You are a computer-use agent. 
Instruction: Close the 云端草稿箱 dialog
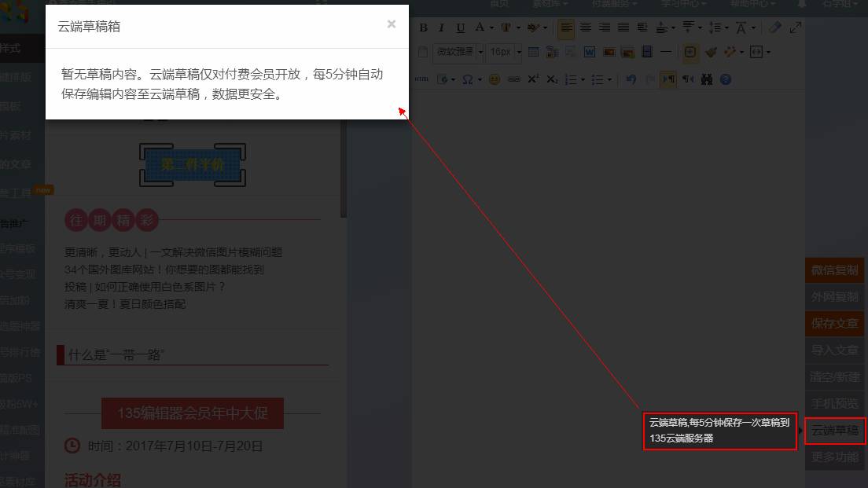point(392,24)
